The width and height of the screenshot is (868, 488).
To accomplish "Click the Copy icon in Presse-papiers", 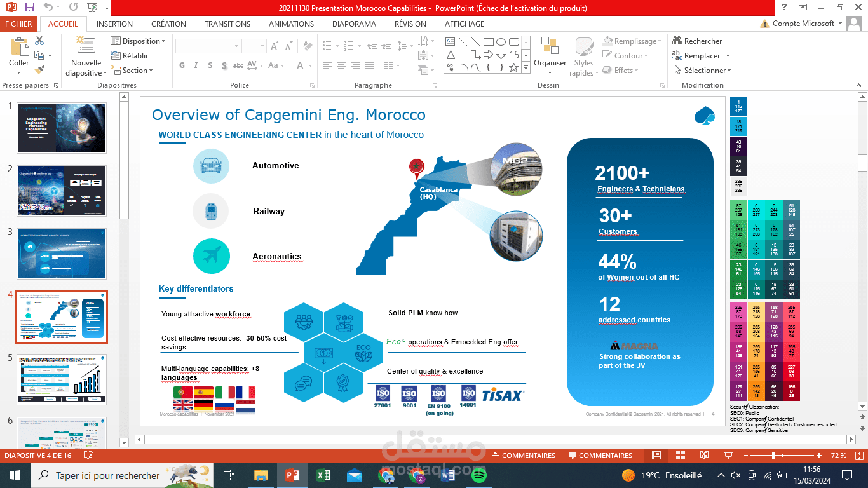I will (39, 55).
